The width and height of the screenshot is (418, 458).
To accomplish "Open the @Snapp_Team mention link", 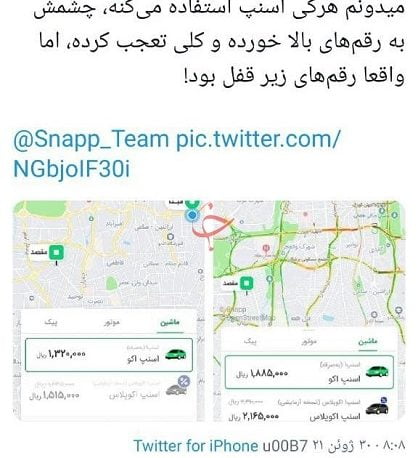I will (91, 139).
